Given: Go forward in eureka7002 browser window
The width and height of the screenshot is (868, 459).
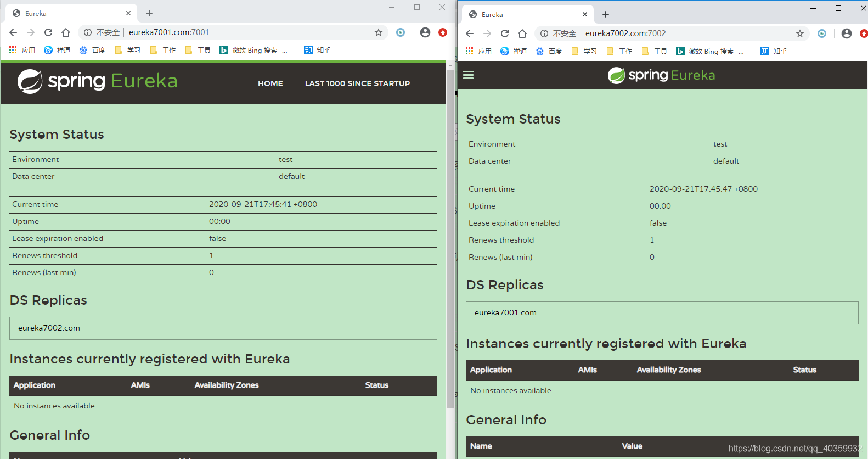Looking at the screenshot, I should [x=487, y=33].
